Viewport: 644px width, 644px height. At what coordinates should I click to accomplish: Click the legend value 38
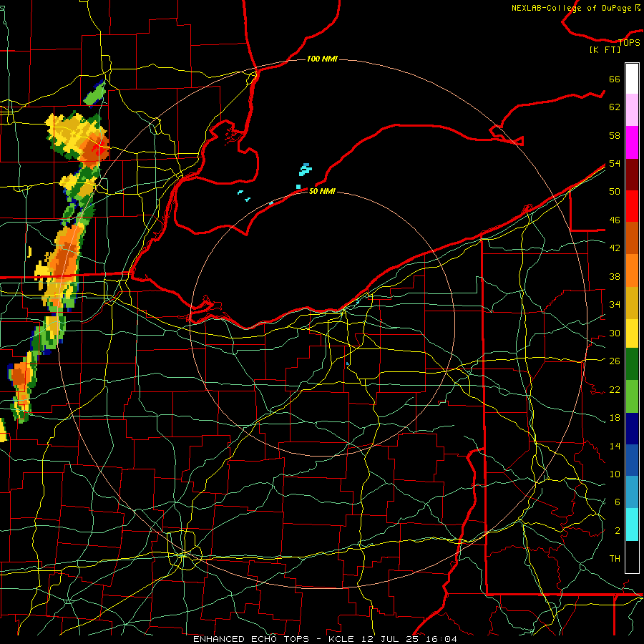click(615, 276)
